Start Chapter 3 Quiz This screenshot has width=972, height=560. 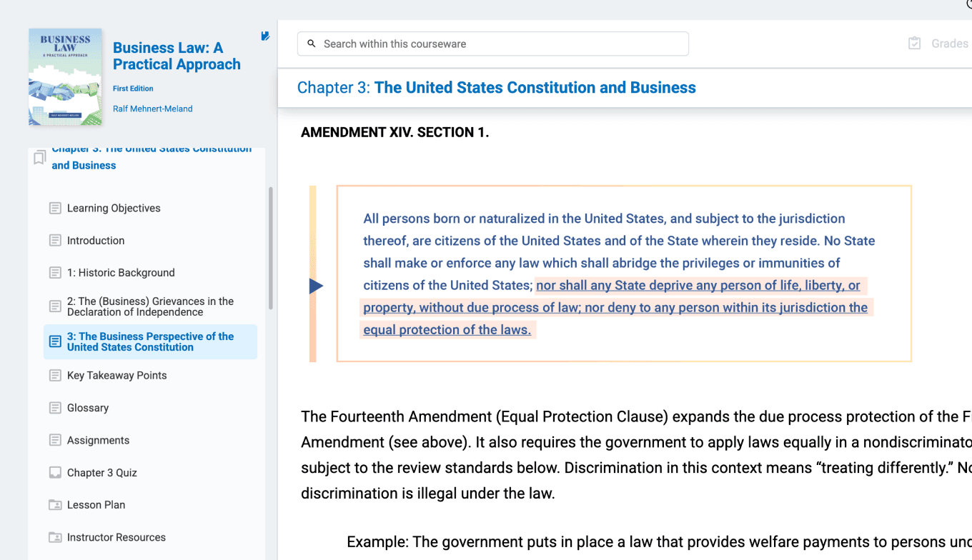[x=101, y=472]
